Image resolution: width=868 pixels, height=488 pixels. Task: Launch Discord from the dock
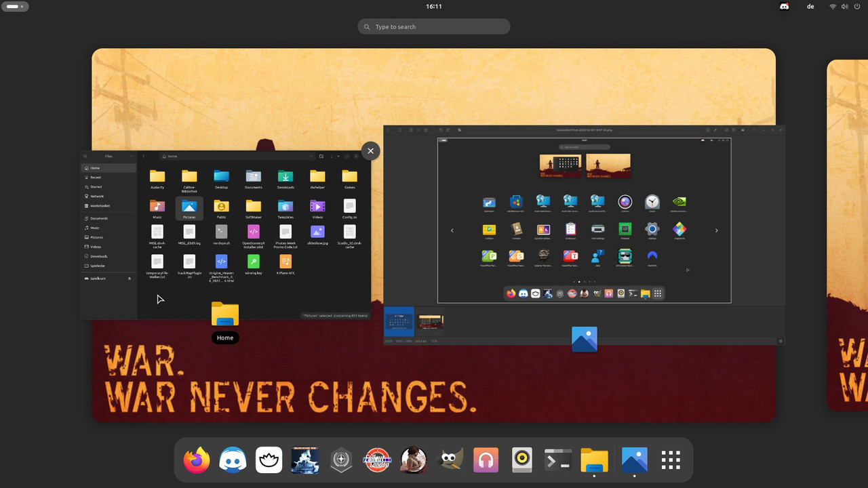click(x=233, y=460)
